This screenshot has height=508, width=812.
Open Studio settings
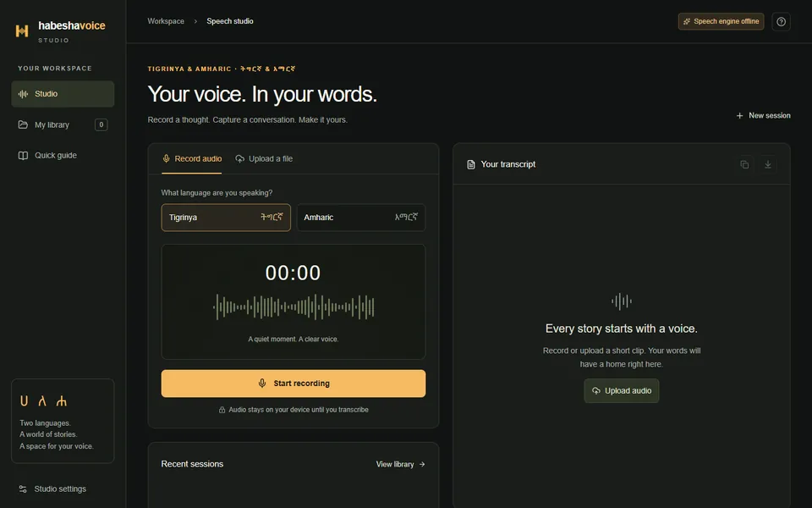click(52, 489)
